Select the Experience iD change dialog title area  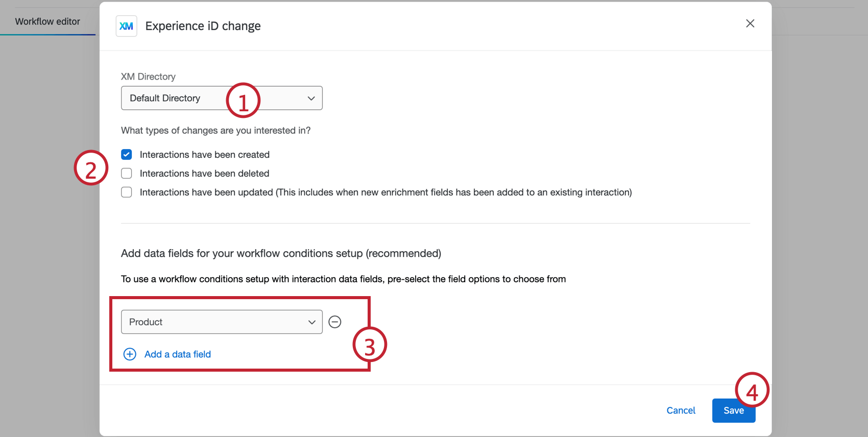(x=203, y=26)
